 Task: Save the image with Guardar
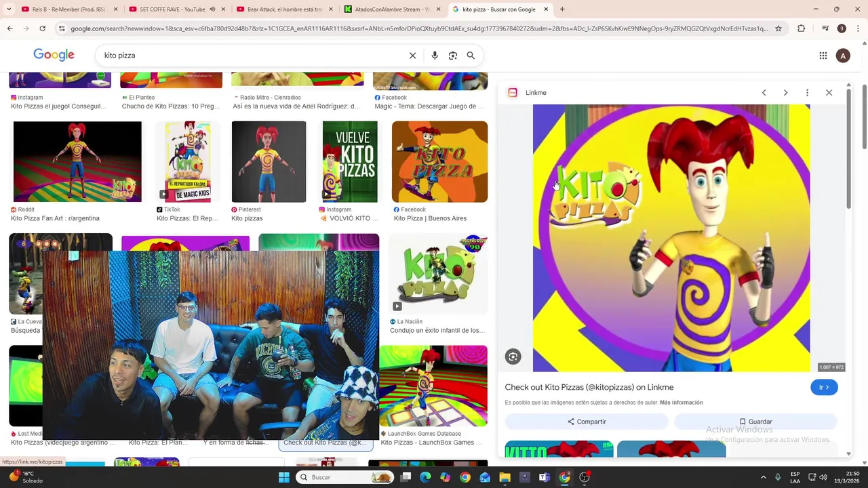coord(755,422)
